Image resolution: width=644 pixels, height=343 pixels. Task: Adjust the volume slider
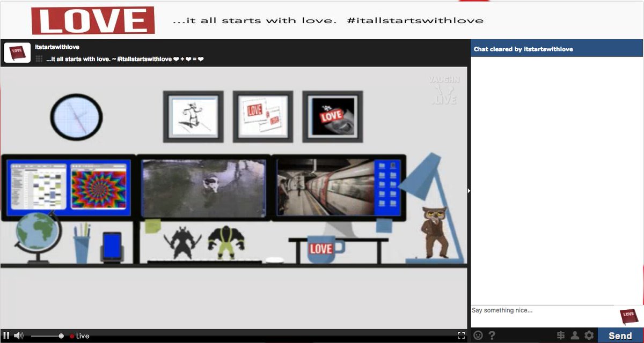click(47, 336)
